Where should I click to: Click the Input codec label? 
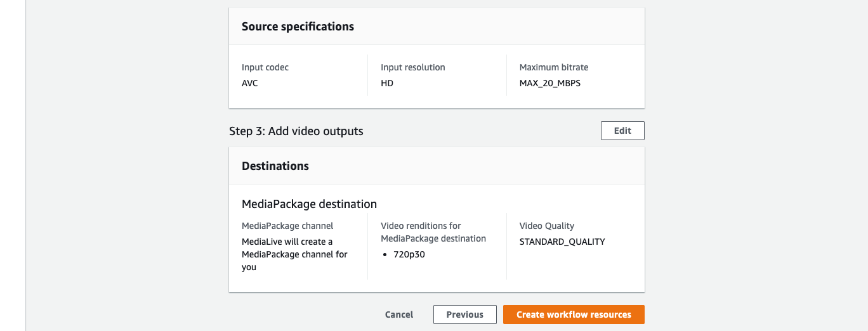pyautogui.click(x=265, y=67)
